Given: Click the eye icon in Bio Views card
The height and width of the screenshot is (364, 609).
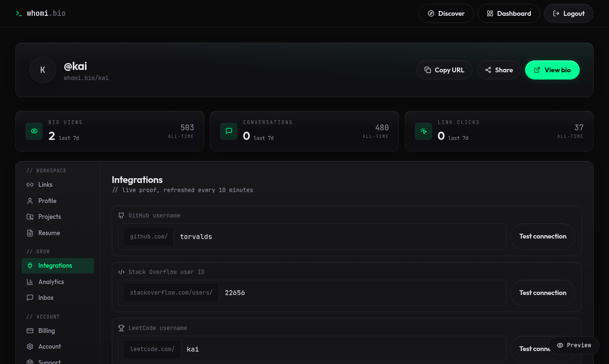Looking at the screenshot, I should click(x=34, y=131).
